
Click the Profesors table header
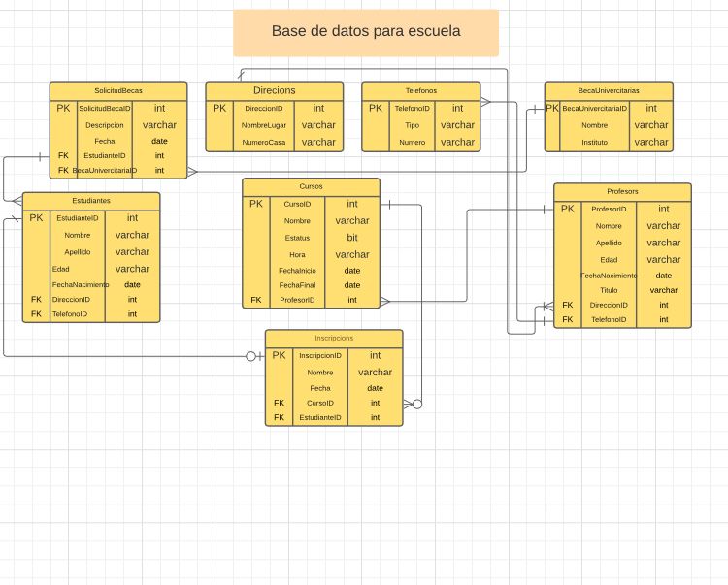[x=622, y=191]
